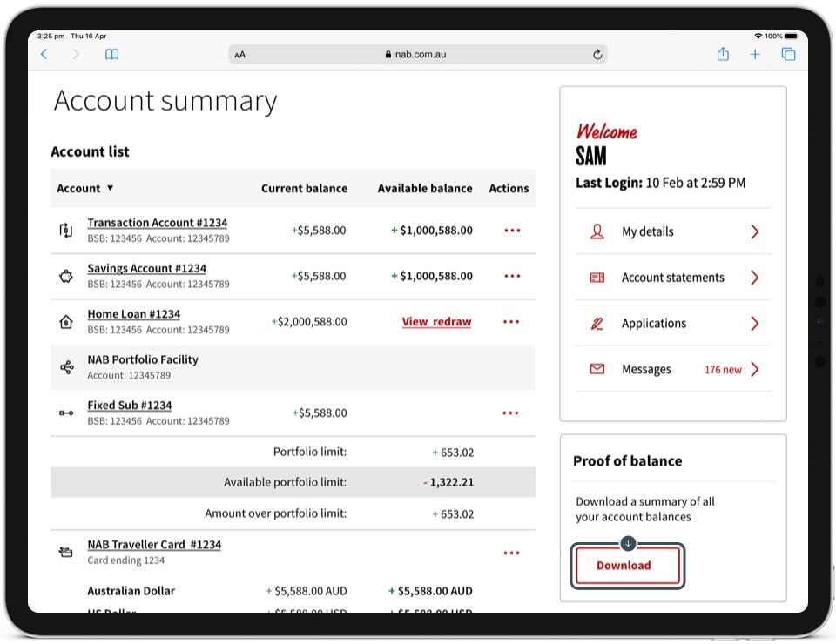This screenshot has height=644, width=836.
Task: Click the My details person icon
Action: (x=597, y=231)
